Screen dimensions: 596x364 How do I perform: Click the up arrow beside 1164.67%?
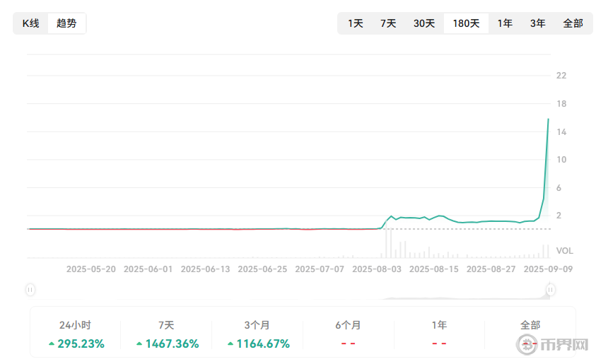tap(230, 344)
